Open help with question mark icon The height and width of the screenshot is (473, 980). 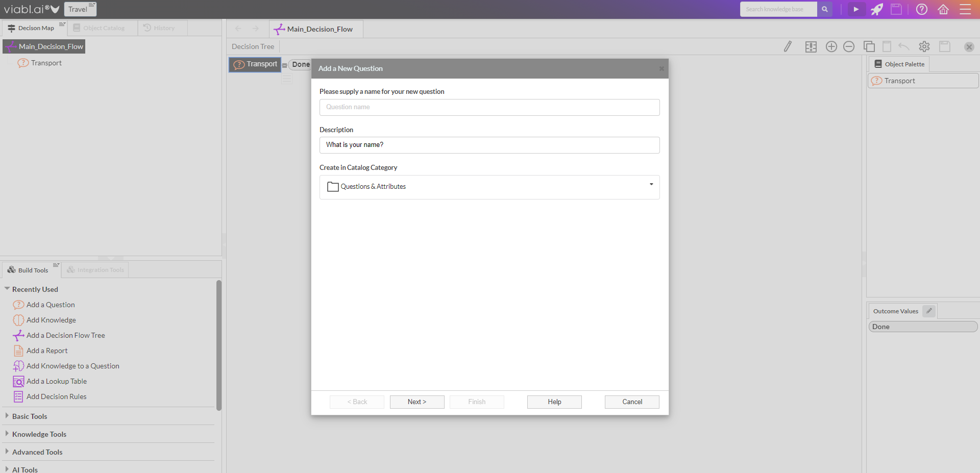point(922,9)
